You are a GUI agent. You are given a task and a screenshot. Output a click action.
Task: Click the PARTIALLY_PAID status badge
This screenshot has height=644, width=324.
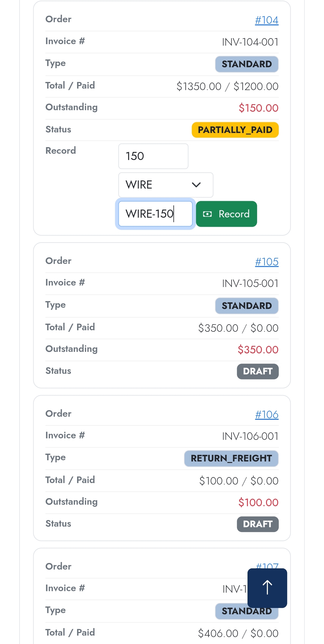[235, 130]
